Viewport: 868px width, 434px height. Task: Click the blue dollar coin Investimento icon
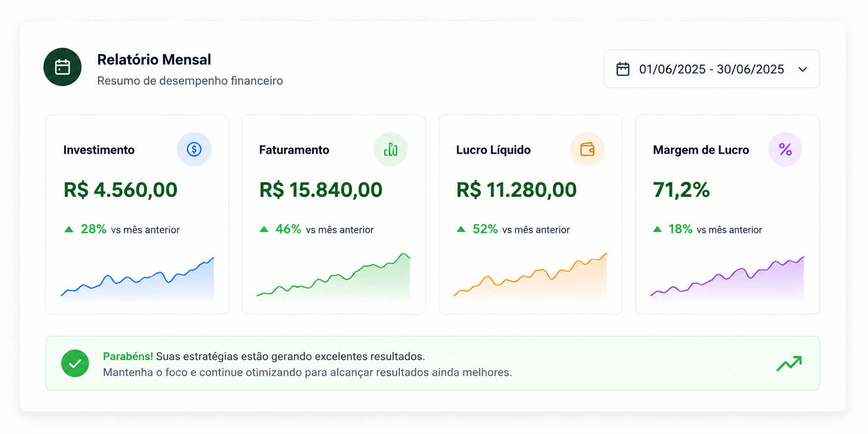[194, 149]
